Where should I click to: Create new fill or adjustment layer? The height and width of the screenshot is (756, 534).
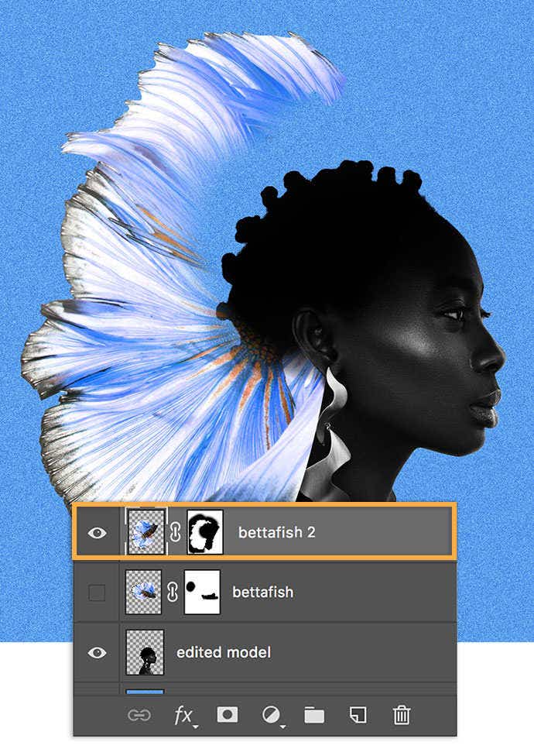[x=272, y=716]
